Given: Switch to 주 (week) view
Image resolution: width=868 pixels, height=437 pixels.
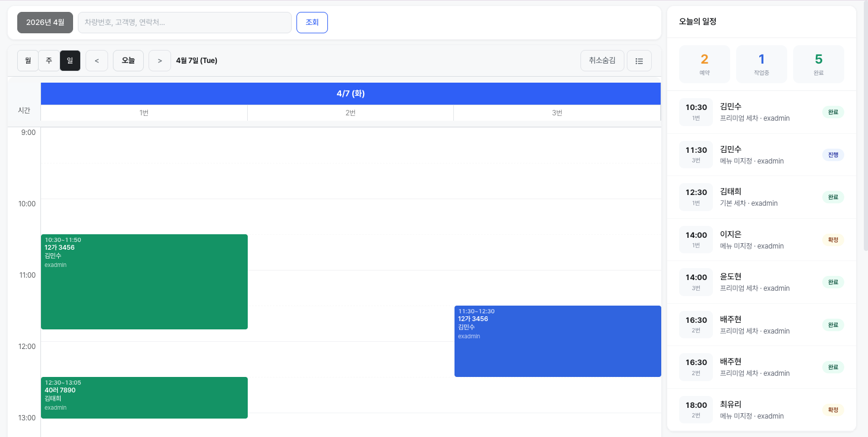Looking at the screenshot, I should [49, 61].
